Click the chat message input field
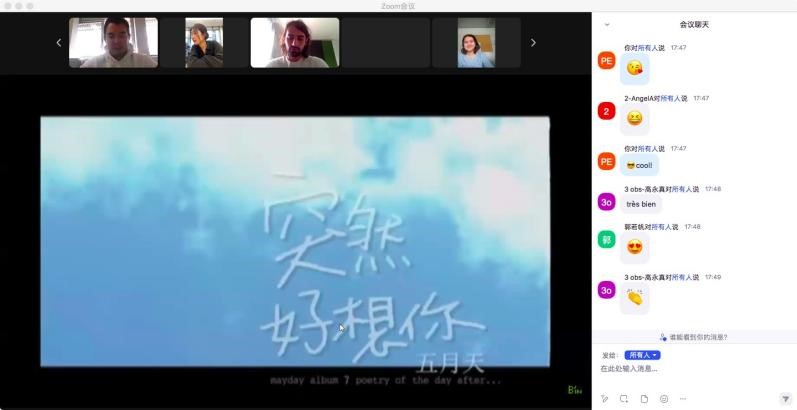797x410 pixels. tap(694, 369)
